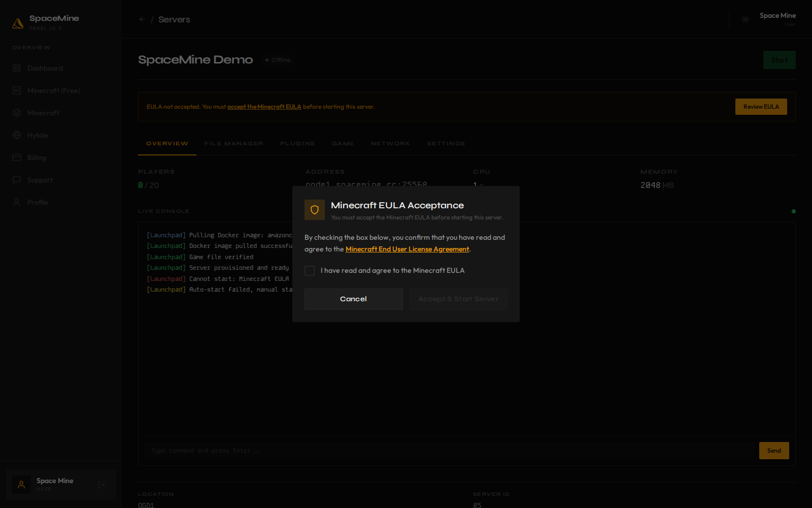This screenshot has height=508, width=812.
Task: Switch to the Overview tab
Action: tap(167, 144)
